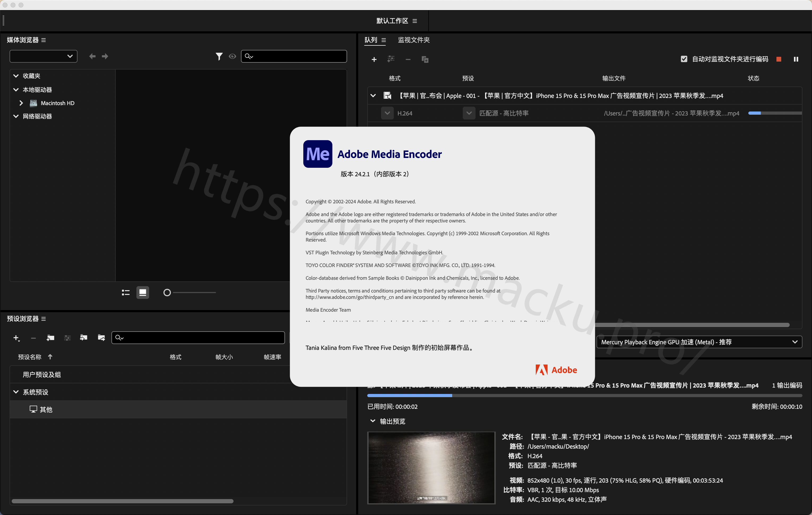Click the 格式 column header in Preset Browser

click(x=175, y=357)
